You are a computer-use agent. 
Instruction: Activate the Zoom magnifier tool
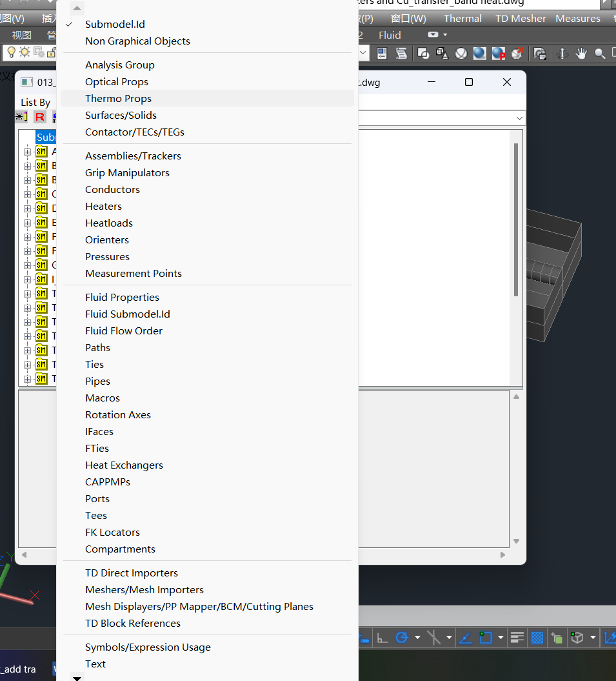[x=600, y=54]
